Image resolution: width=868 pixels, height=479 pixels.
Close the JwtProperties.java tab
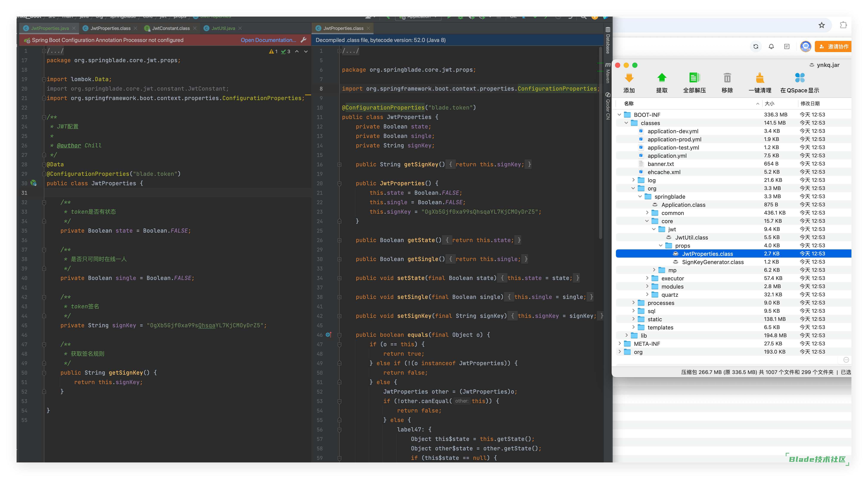74,28
